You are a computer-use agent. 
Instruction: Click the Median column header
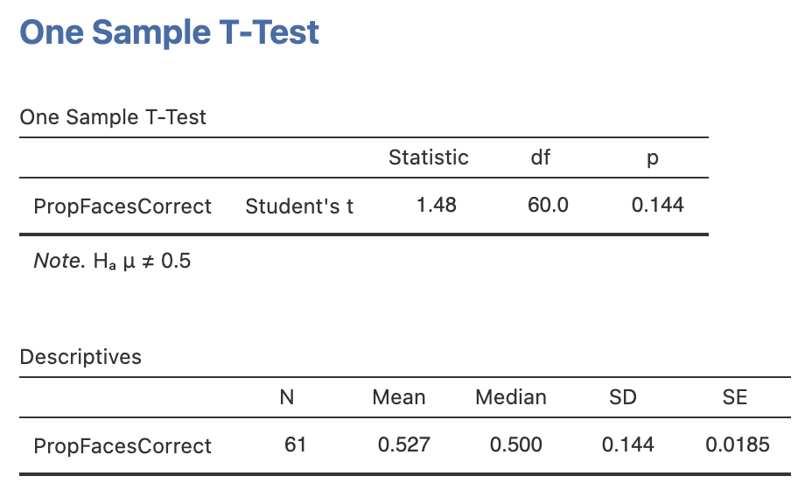coord(511,397)
